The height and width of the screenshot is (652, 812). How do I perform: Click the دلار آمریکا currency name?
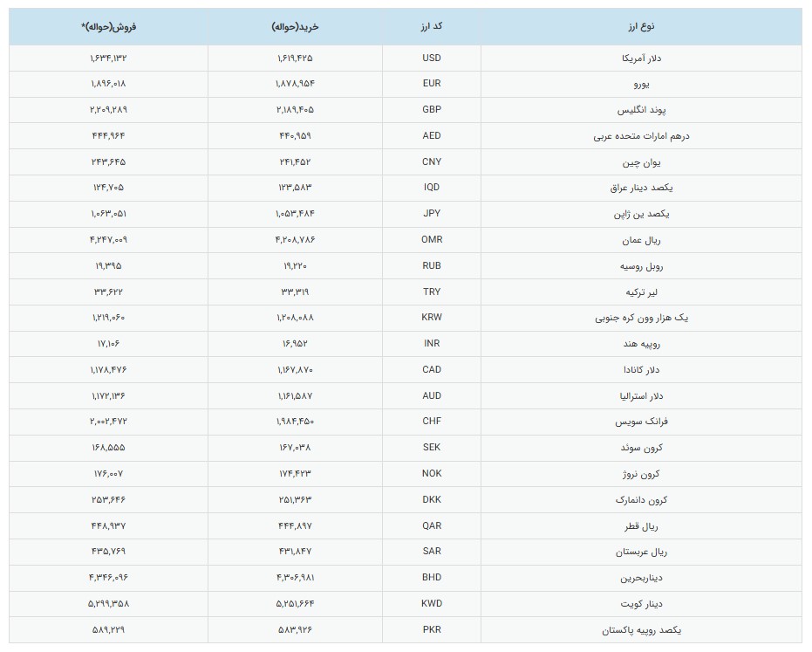pyautogui.click(x=641, y=58)
